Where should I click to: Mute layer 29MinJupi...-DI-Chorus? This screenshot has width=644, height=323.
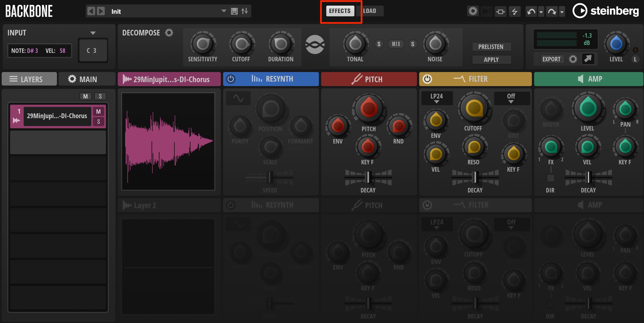point(98,111)
